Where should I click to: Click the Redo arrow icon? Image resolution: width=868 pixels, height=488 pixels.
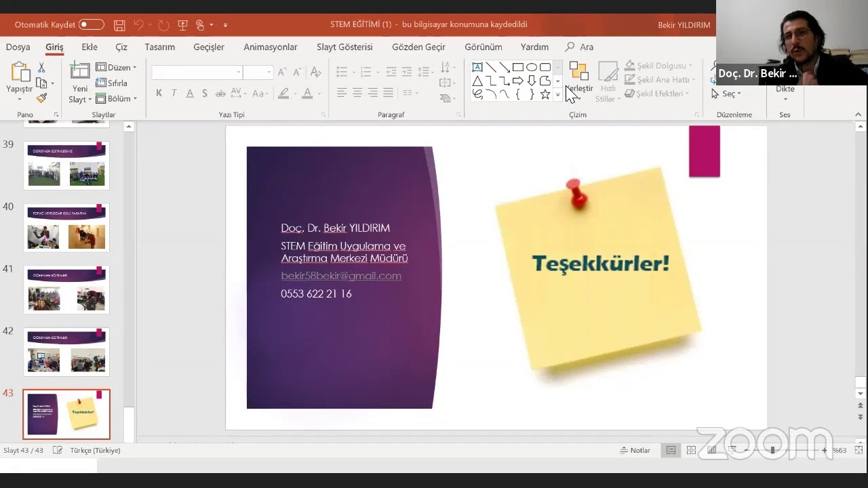point(163,25)
